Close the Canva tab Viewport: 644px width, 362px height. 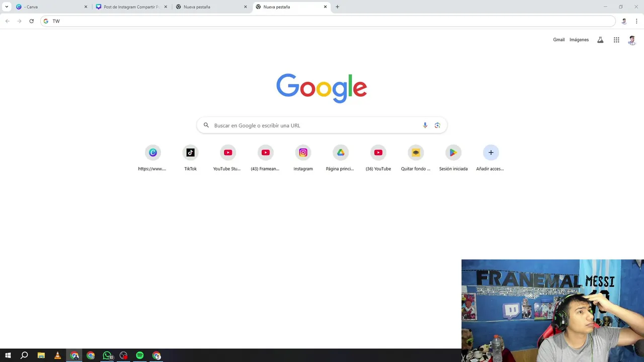click(86, 7)
